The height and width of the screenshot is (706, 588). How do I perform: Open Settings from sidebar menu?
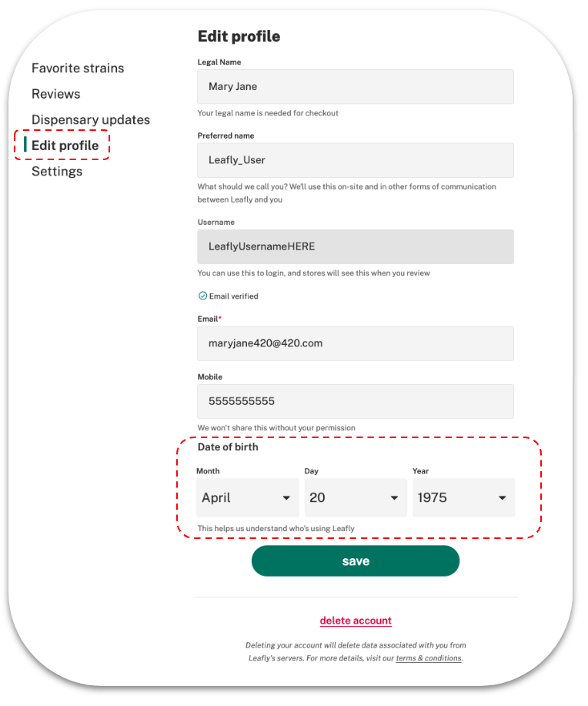click(x=57, y=172)
